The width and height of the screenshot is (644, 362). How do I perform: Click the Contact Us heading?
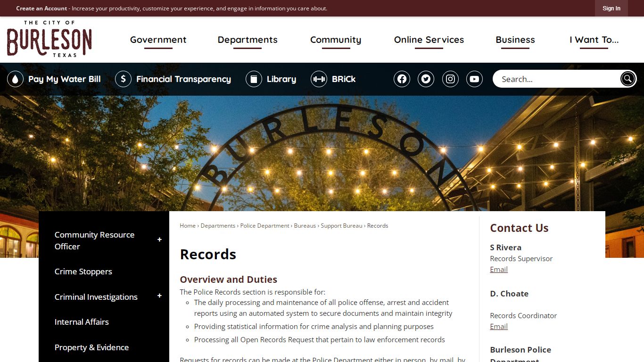coord(519,228)
